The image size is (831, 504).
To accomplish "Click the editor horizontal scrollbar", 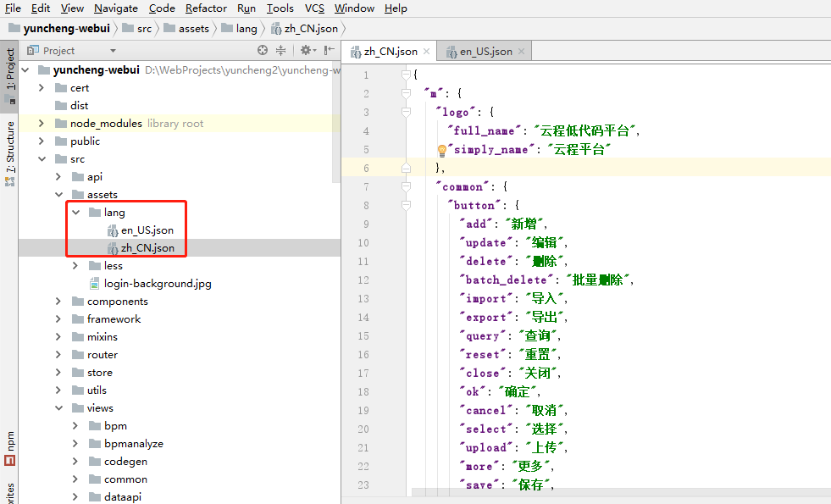I will 621,493.
